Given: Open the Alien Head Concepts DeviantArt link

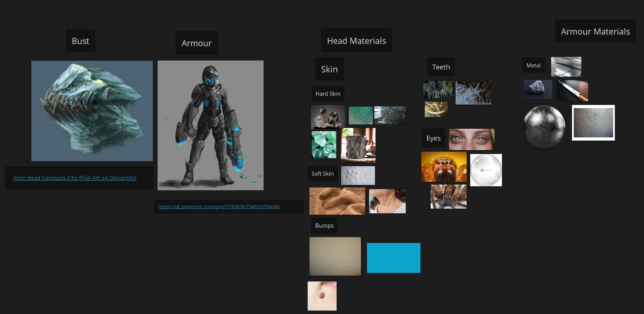Looking at the screenshot, I should [74, 178].
